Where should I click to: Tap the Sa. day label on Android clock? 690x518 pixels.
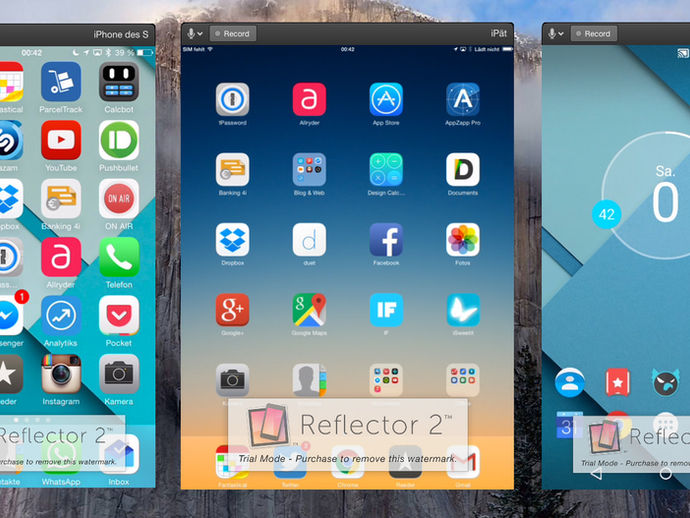[x=665, y=171]
